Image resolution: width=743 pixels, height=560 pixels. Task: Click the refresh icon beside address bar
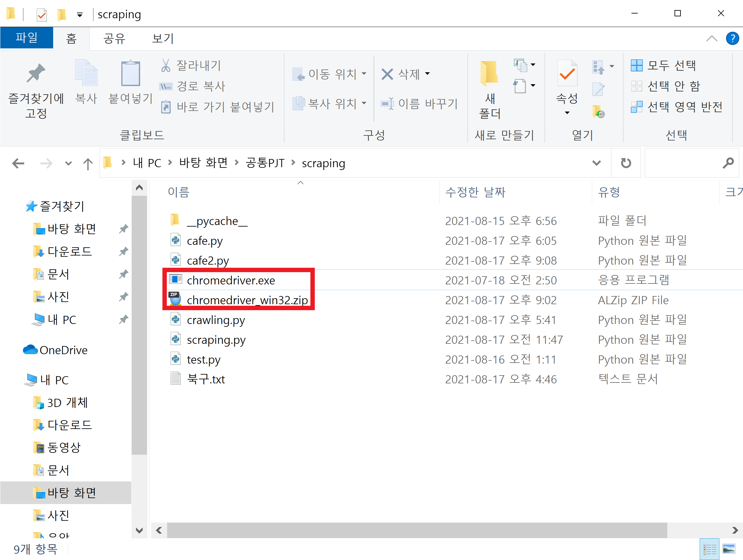(x=626, y=163)
